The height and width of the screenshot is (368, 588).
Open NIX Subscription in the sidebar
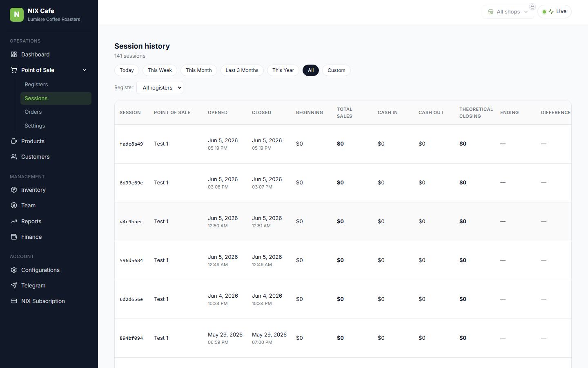pyautogui.click(x=49, y=301)
